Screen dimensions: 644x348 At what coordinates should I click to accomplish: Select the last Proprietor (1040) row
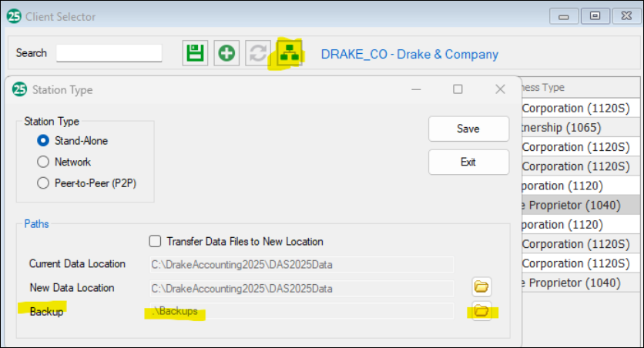coord(580,283)
